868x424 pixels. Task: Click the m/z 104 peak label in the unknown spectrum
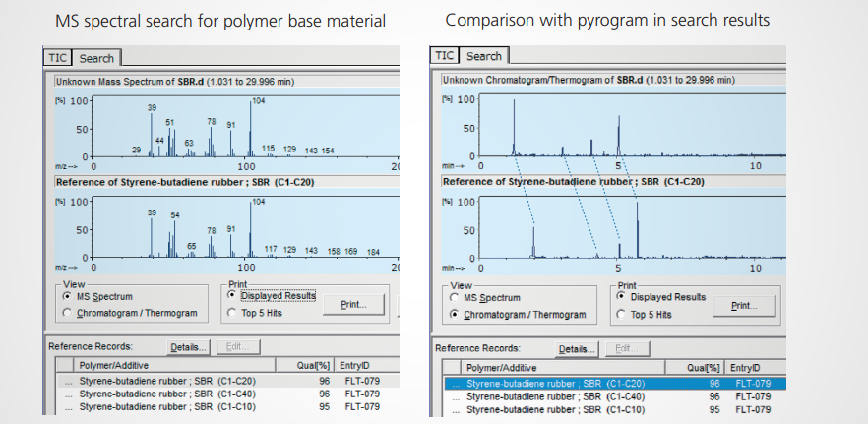coord(258,100)
